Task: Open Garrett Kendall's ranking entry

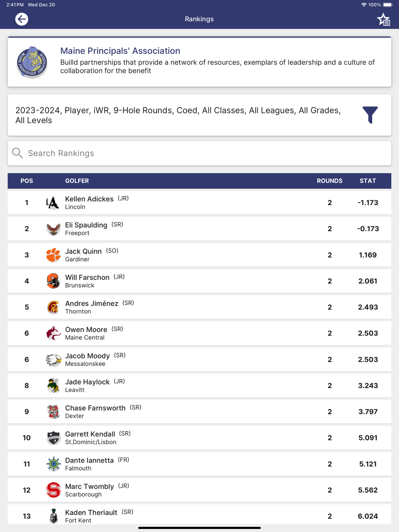Action: (90, 434)
